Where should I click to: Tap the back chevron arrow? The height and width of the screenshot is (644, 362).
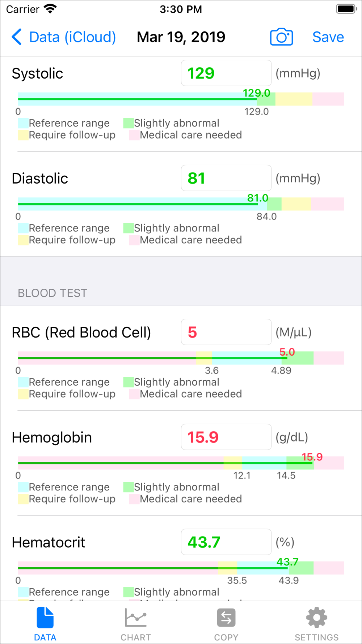17,37
